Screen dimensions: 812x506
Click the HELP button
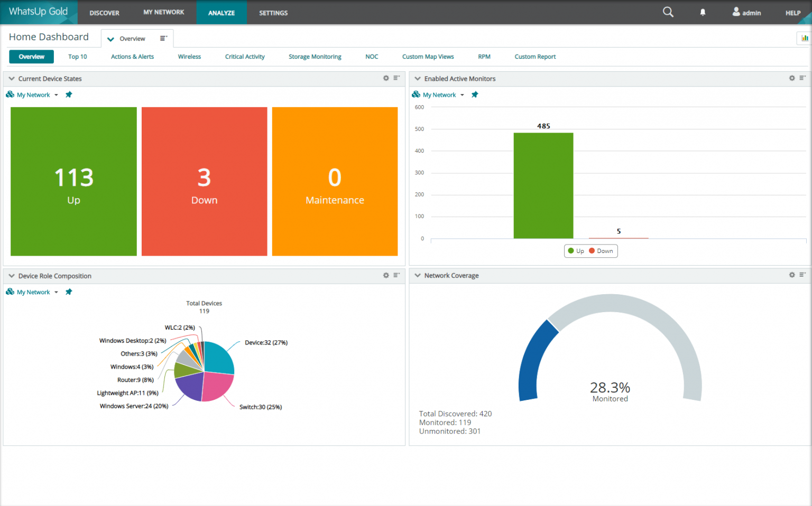[x=791, y=13]
